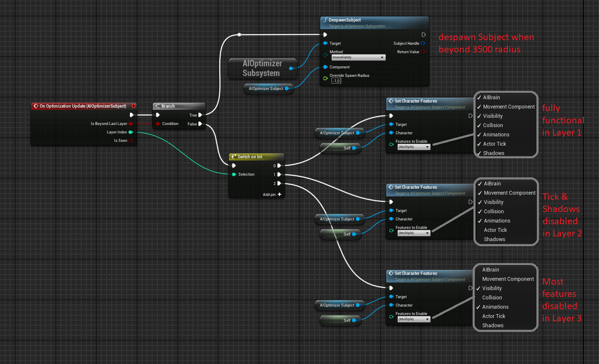Viewport: 599px width, 364px height.
Task: Click the Subject Handle output pin on DespawnSubject
Action: pos(423,43)
